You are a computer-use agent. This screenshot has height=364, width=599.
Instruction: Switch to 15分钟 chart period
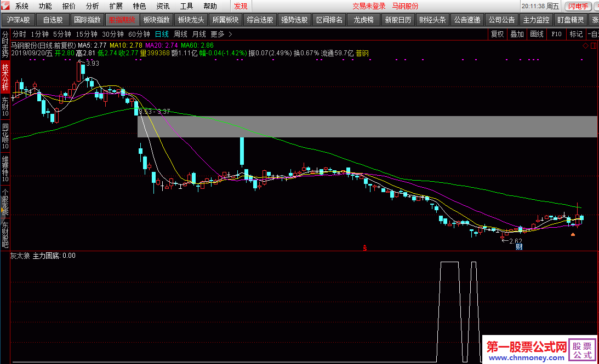87,34
